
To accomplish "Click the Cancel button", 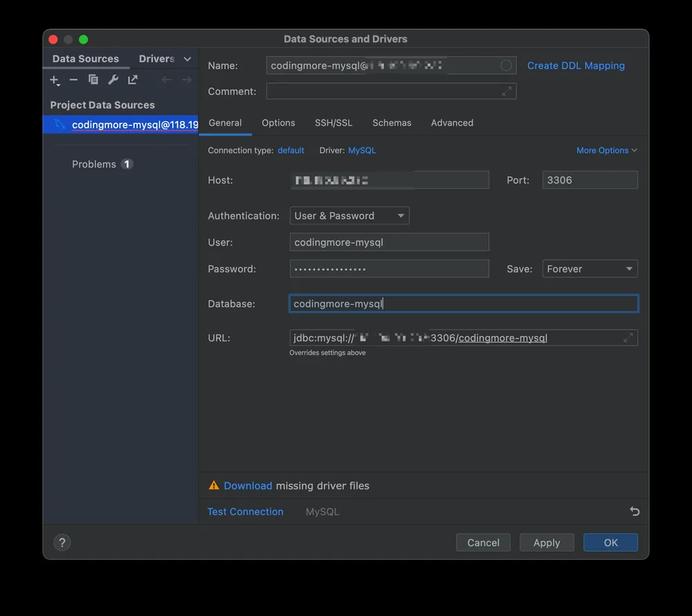I will pos(483,543).
